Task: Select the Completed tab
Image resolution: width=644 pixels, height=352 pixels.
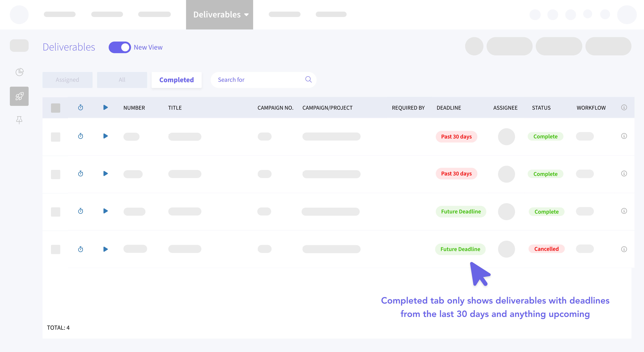Action: tap(177, 80)
